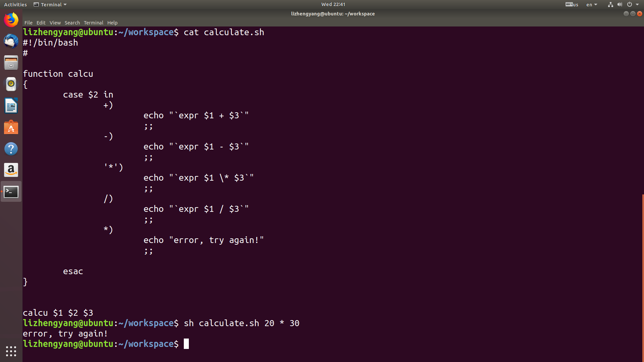The height and width of the screenshot is (362, 644).
Task: Click the terminal vertical scrollbar
Action: pyautogui.click(x=643, y=278)
